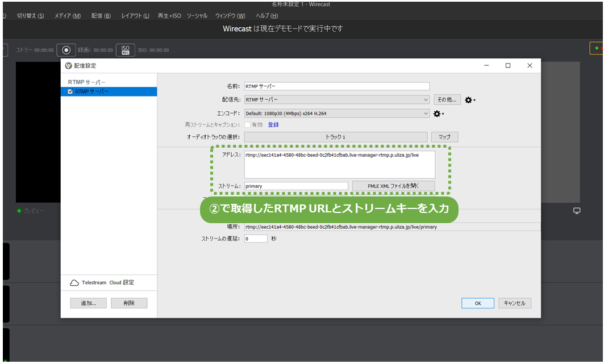Image resolution: width=604 pixels, height=364 pixels.
Task: Click the ISO: 00:00:00 timer text
Action: coord(153,50)
